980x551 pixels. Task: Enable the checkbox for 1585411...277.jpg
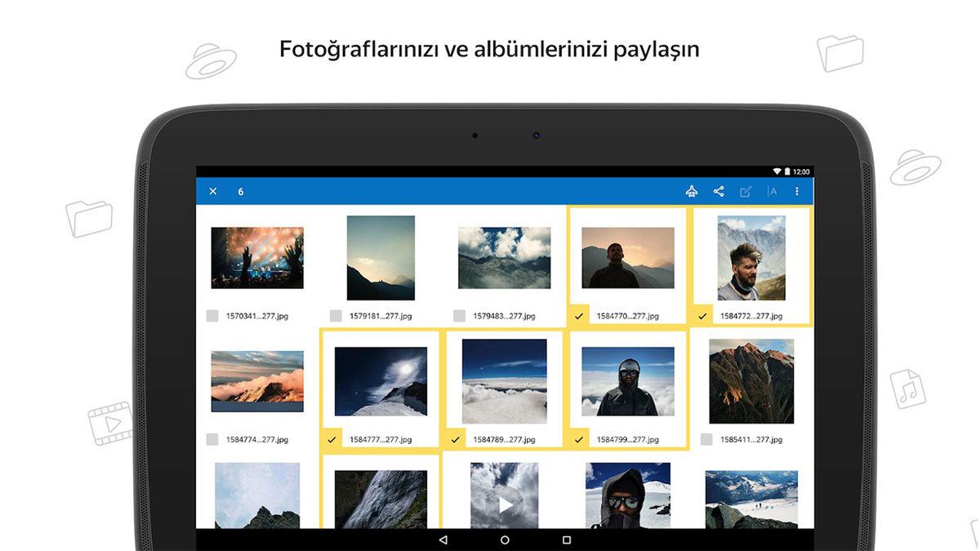[x=702, y=438]
